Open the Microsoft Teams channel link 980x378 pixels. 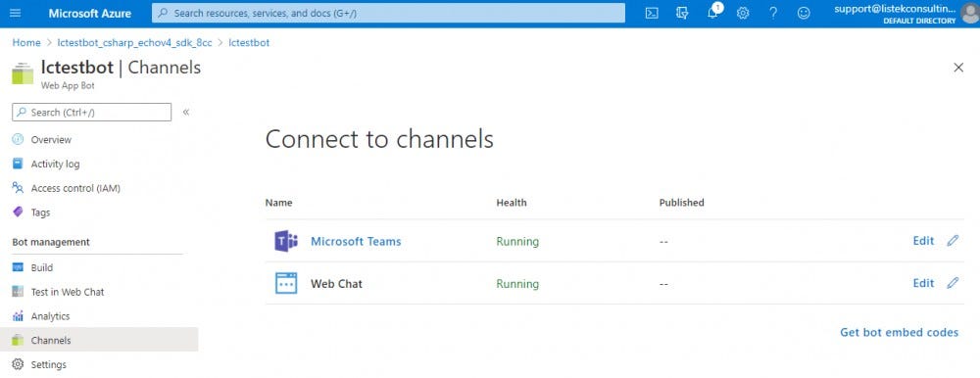point(356,241)
